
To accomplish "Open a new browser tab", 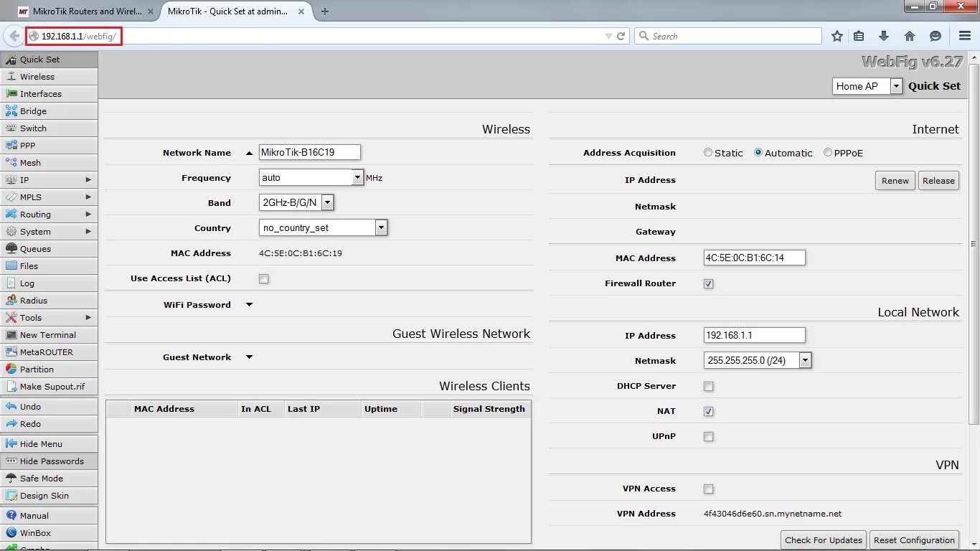I will 325,11.
